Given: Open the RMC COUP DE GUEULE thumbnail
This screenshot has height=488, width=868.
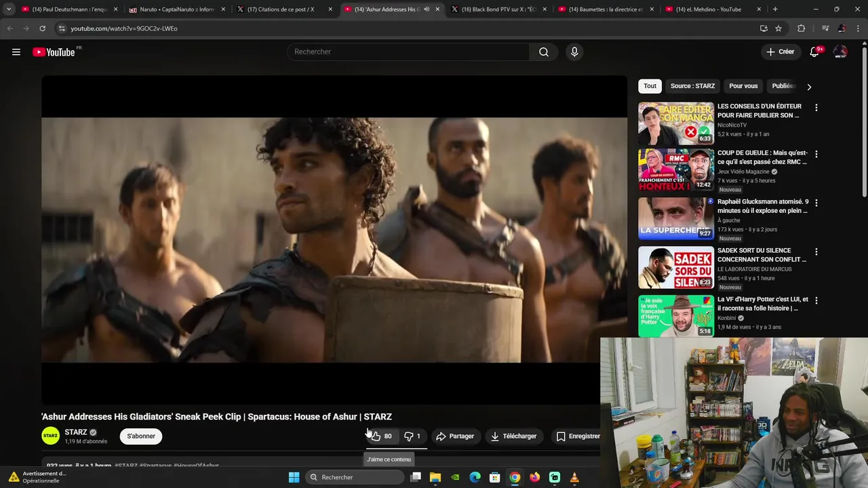Looking at the screenshot, I should [x=676, y=170].
